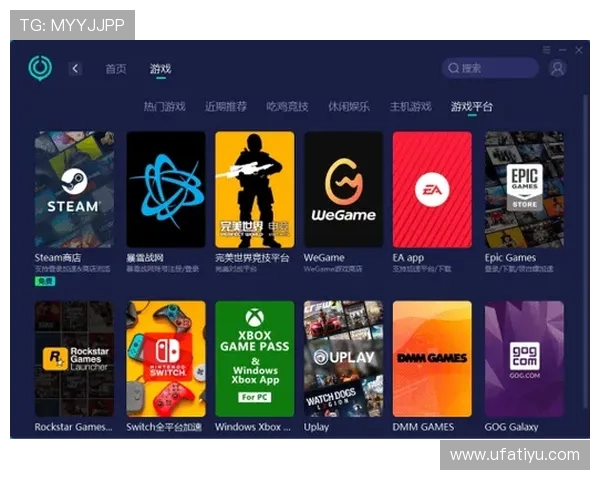Click the search magnifier icon
The height and width of the screenshot is (480, 600).
click(453, 68)
